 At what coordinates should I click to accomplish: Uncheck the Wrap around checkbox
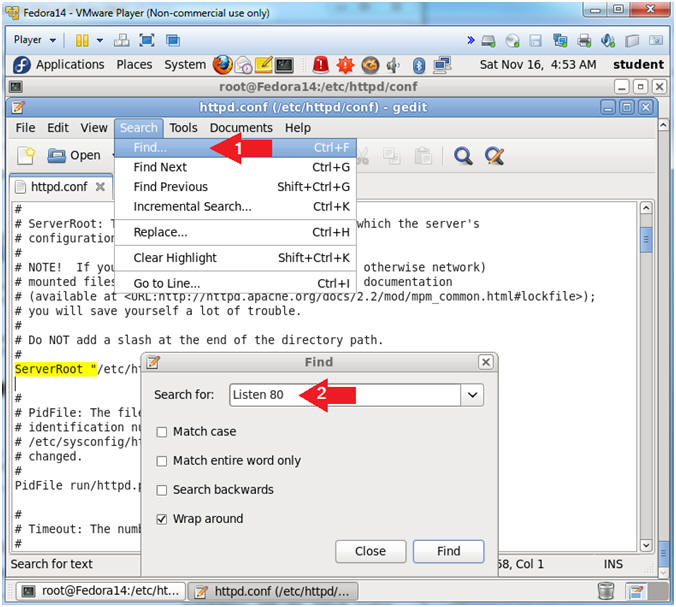pyautogui.click(x=162, y=519)
